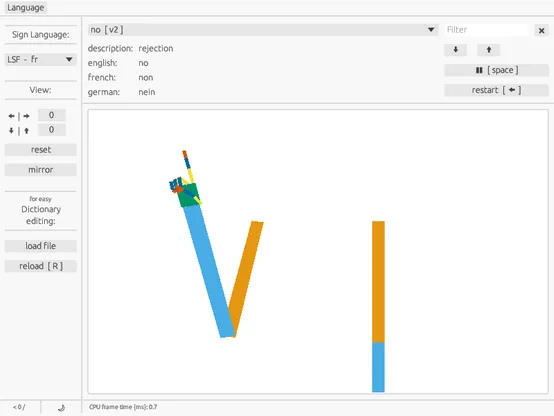Click the '<0/' status bar entry
The image size is (554, 416).
(19, 407)
